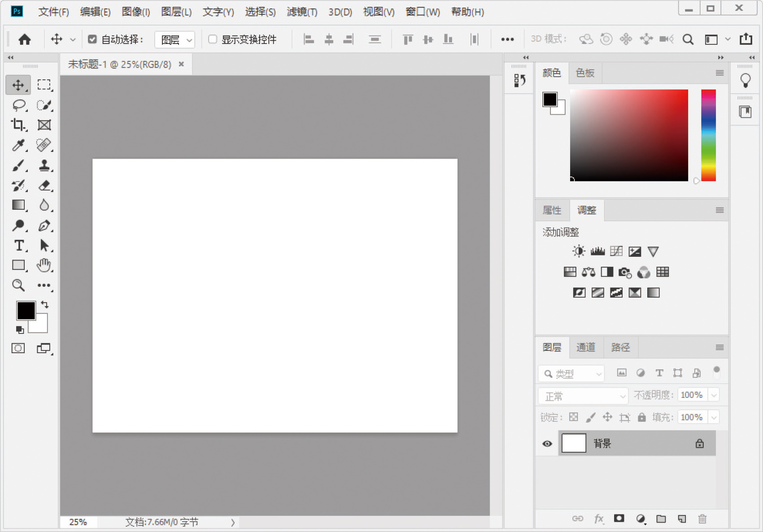Enable Show Transform Controls checkbox

coord(213,39)
